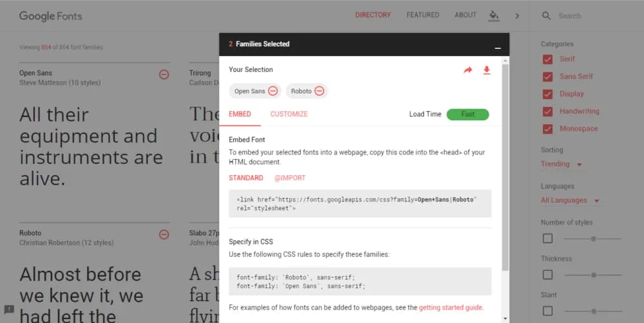Click the Thickness slider
This screenshot has height=323, width=644.
[x=592, y=275]
